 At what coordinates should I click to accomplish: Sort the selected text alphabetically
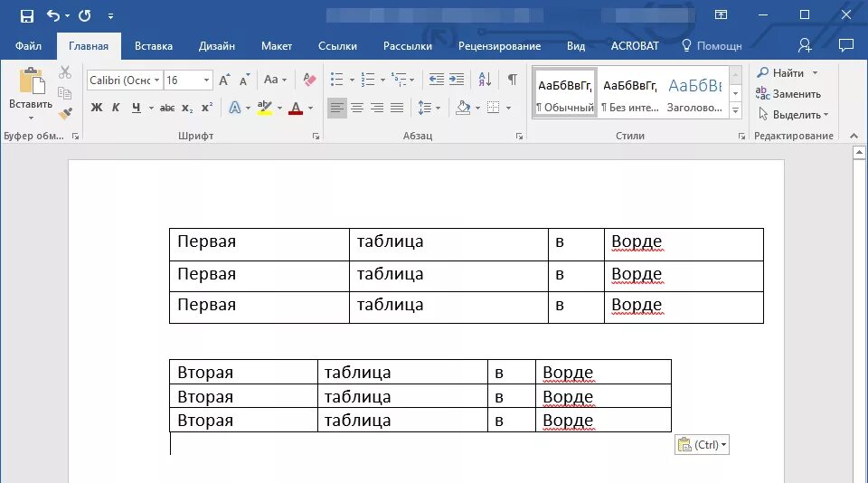pos(485,80)
